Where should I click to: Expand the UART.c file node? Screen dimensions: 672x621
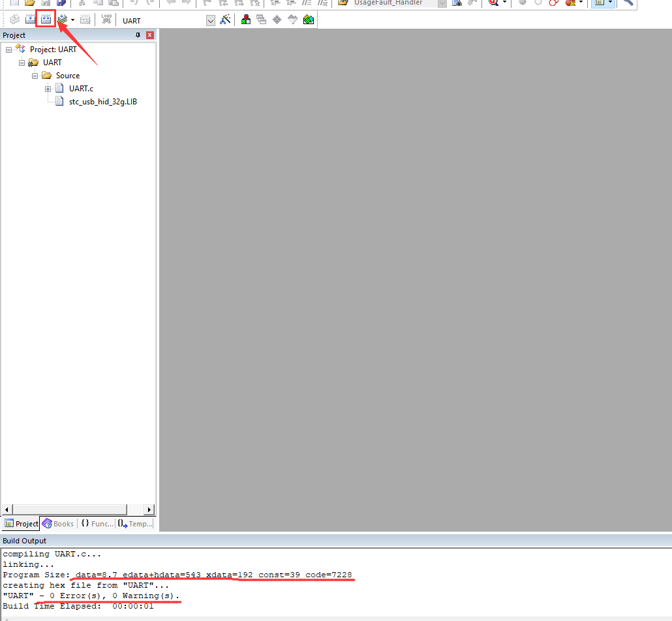point(48,89)
